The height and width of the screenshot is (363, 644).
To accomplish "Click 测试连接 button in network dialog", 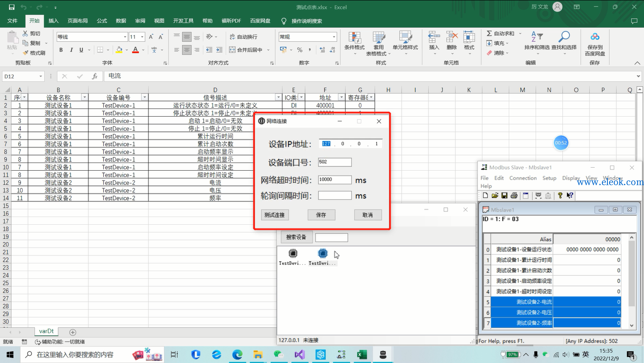I will (275, 215).
